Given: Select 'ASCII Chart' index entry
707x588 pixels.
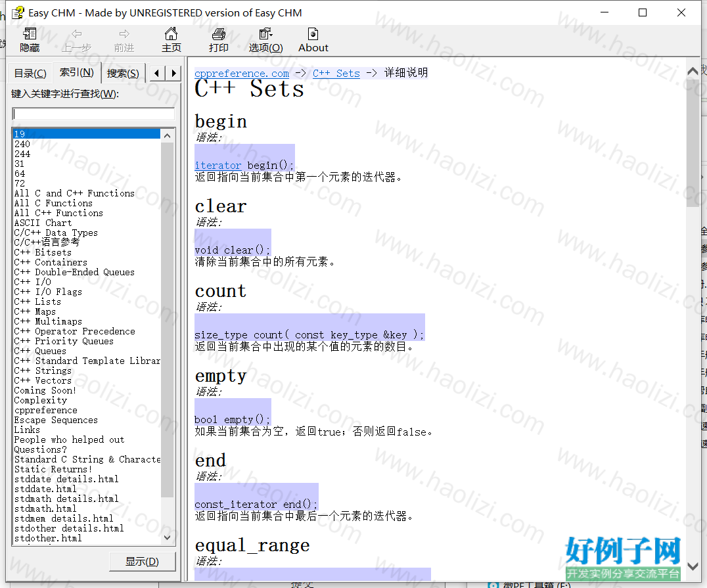Looking at the screenshot, I should click(43, 223).
